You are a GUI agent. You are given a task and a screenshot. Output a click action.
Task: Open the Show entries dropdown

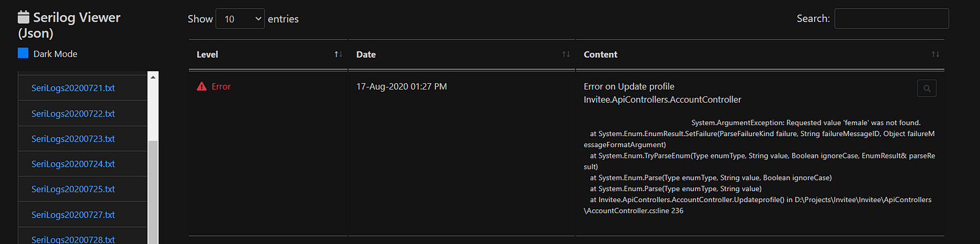tap(240, 19)
